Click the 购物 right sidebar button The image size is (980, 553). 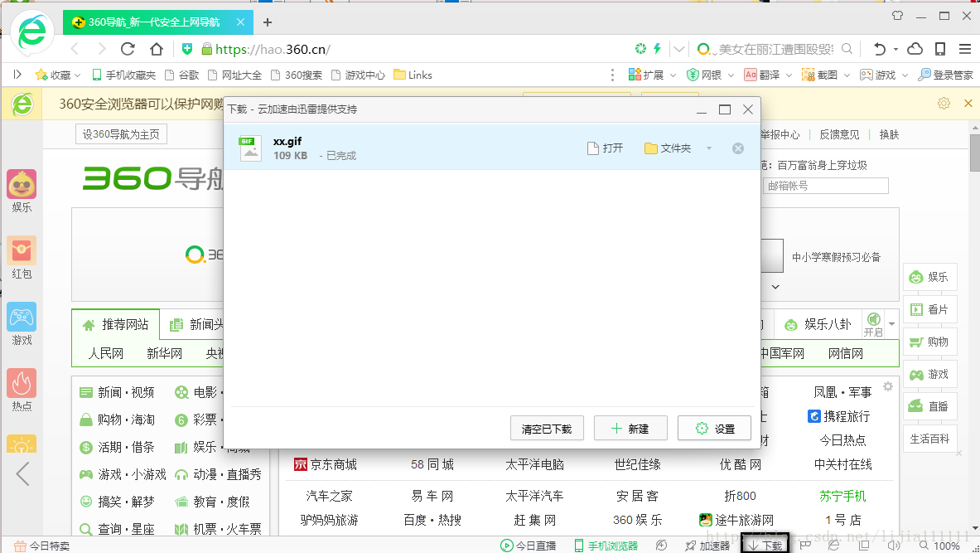point(930,342)
